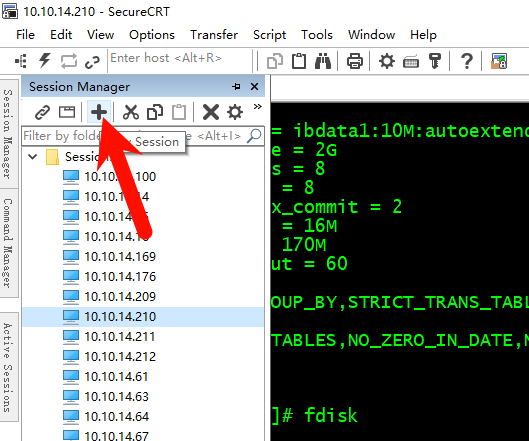This screenshot has height=441, width=529.
Task: Click the SecureFX icon in main toolbar
Action: pos(499,61)
